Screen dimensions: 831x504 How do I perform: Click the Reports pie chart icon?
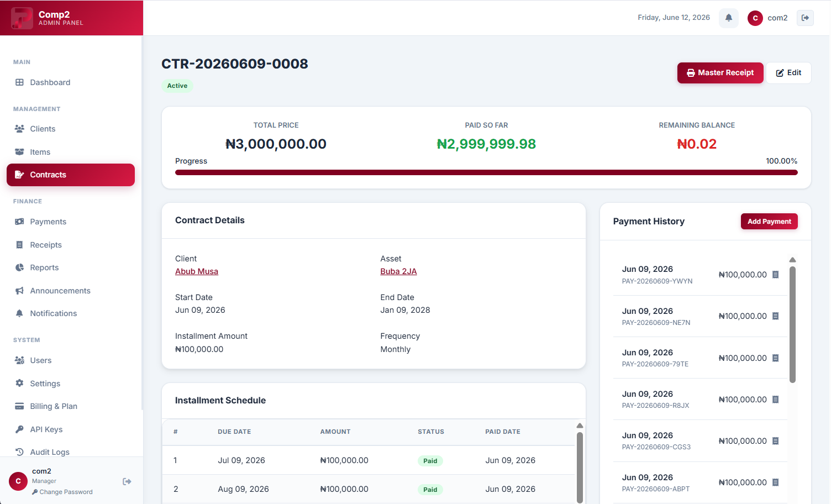click(x=19, y=267)
